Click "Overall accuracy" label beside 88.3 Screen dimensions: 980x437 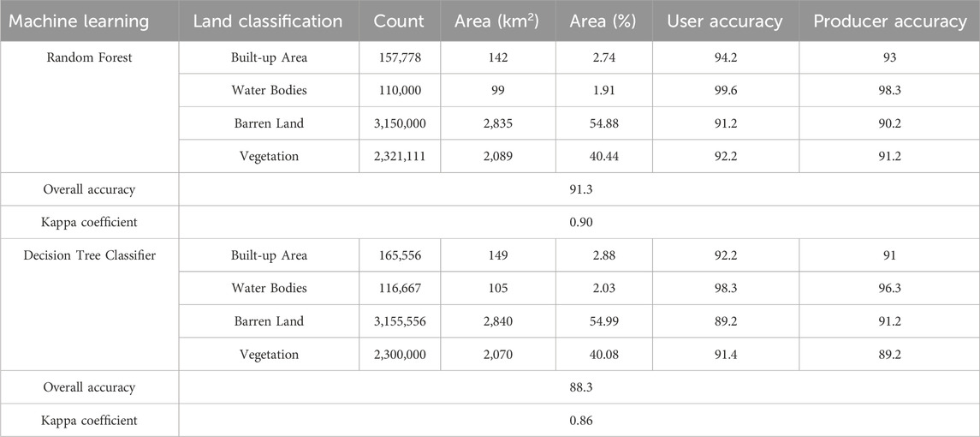pyautogui.click(x=89, y=387)
